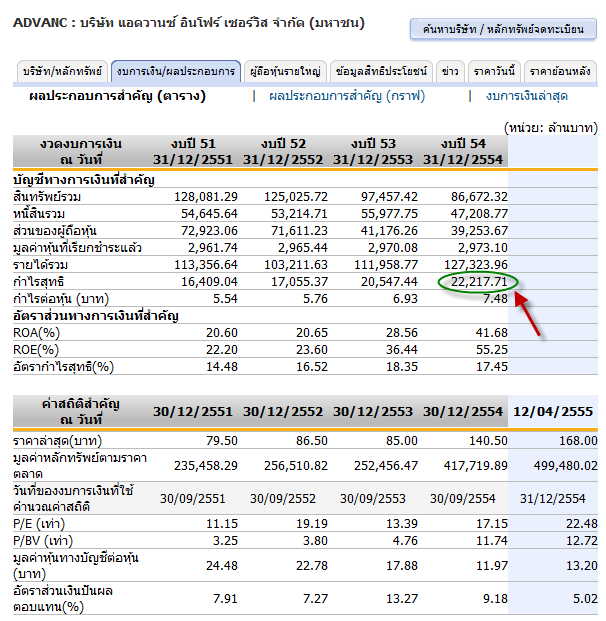606x621 pixels.
Task: Select revenue value 113,356.64
Action: click(206, 265)
